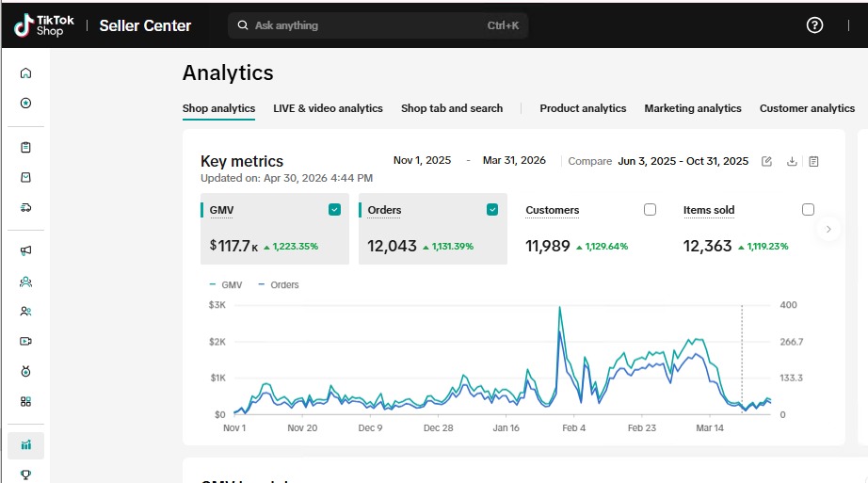Screen dimensions: 868x483
Task: Uncheck the Orders metric checkbox
Action: point(492,209)
